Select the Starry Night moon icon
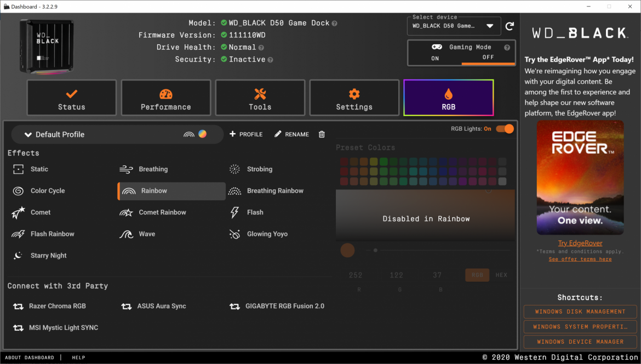Screen dimensions: 641x364 (x=18, y=256)
